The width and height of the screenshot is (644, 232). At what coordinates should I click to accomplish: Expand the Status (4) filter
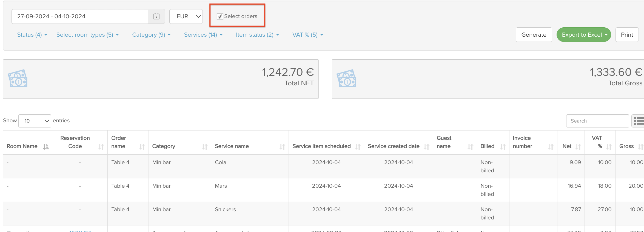[32, 35]
